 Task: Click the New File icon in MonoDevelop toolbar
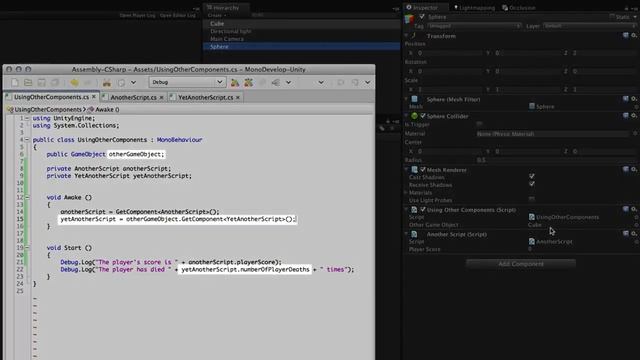tap(15, 82)
